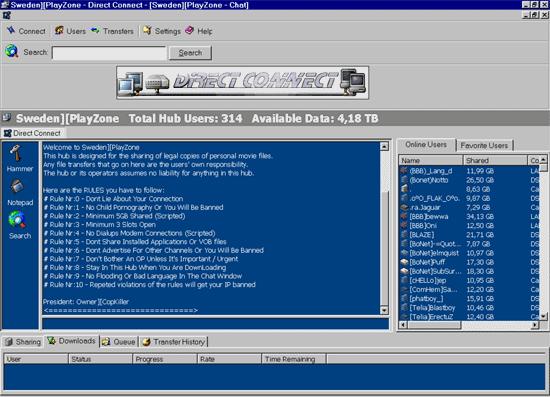Switch to the Direct Connect hub tab

point(32,133)
